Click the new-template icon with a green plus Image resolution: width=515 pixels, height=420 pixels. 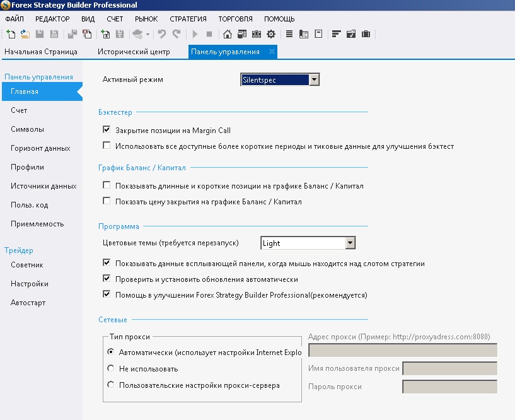coord(105,34)
